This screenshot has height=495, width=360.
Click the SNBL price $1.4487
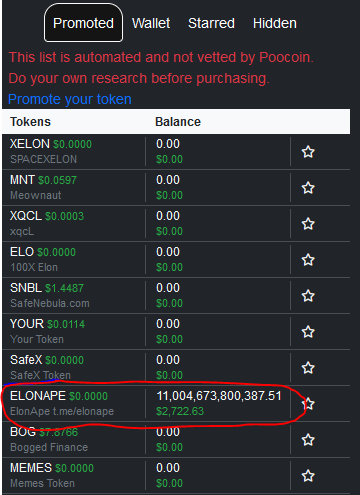point(64,288)
